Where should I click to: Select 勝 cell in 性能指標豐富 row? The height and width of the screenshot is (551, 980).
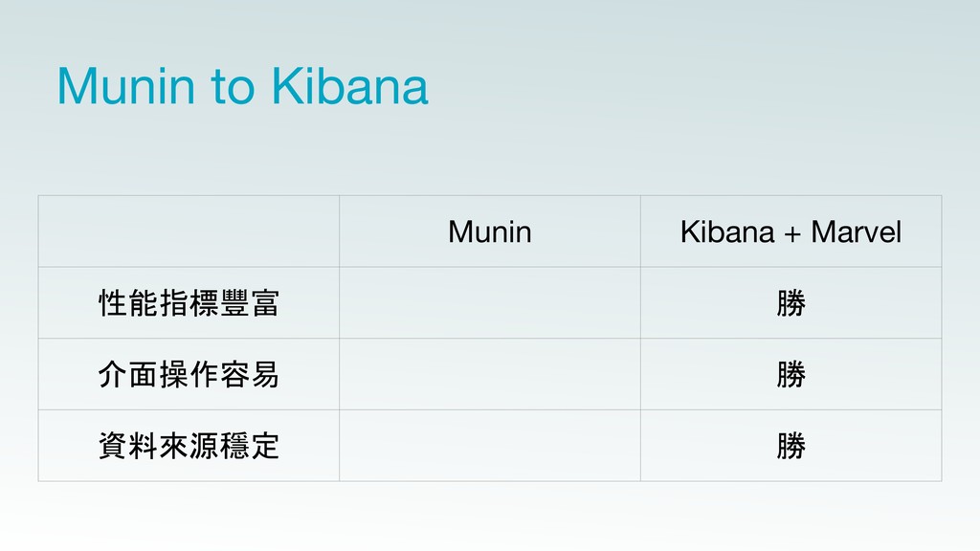pyautogui.click(x=791, y=303)
